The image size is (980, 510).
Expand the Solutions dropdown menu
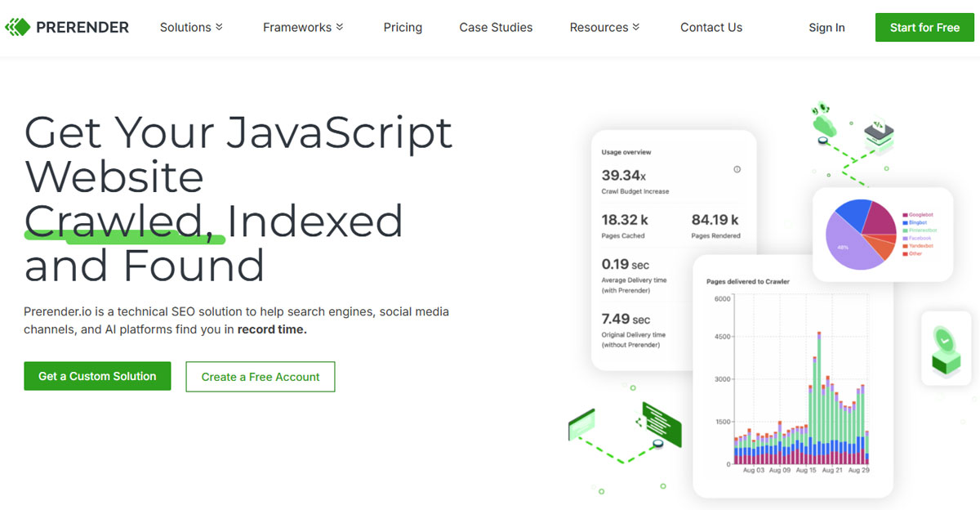[191, 27]
